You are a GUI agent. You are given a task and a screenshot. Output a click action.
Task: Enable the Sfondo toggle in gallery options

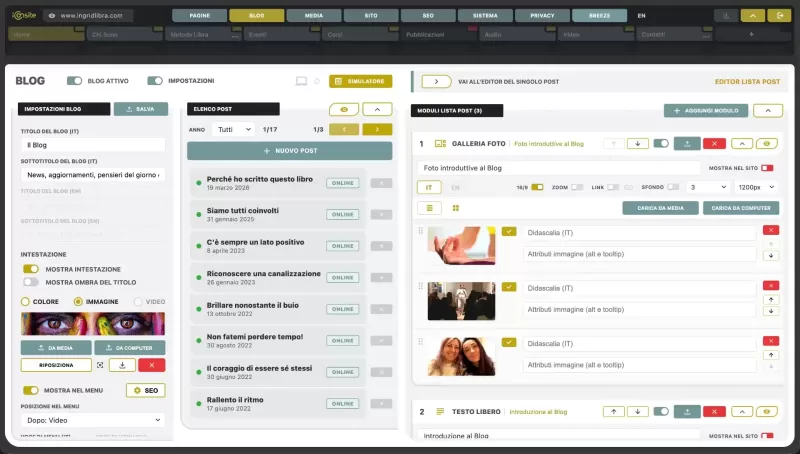673,187
